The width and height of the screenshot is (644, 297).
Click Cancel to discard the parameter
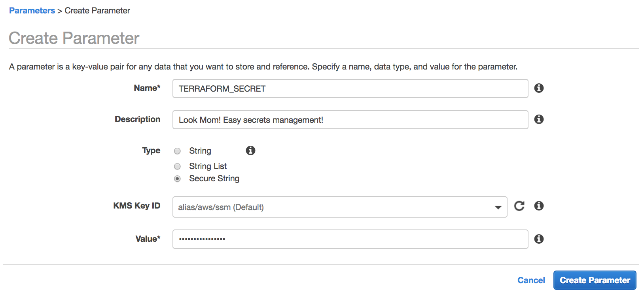[531, 280]
